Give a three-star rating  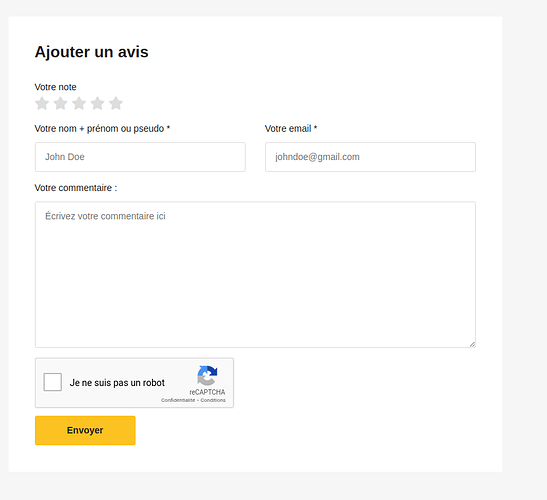(x=79, y=103)
